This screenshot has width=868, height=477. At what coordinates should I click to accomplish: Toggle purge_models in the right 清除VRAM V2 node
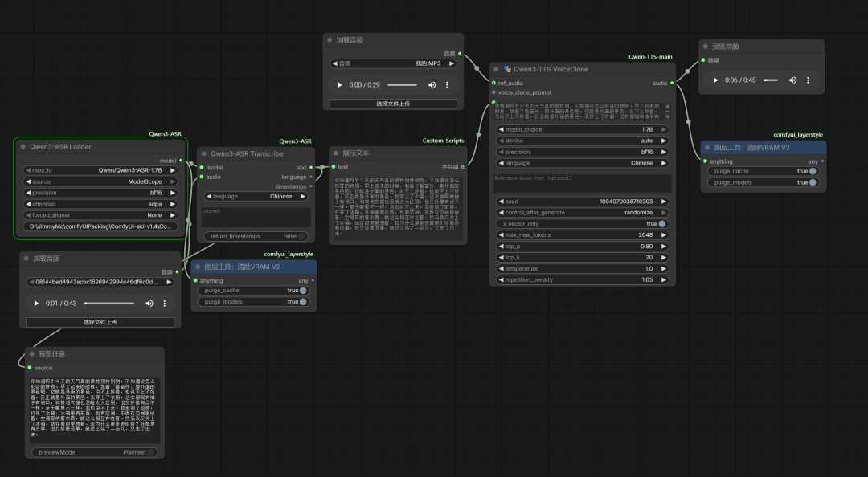click(813, 182)
